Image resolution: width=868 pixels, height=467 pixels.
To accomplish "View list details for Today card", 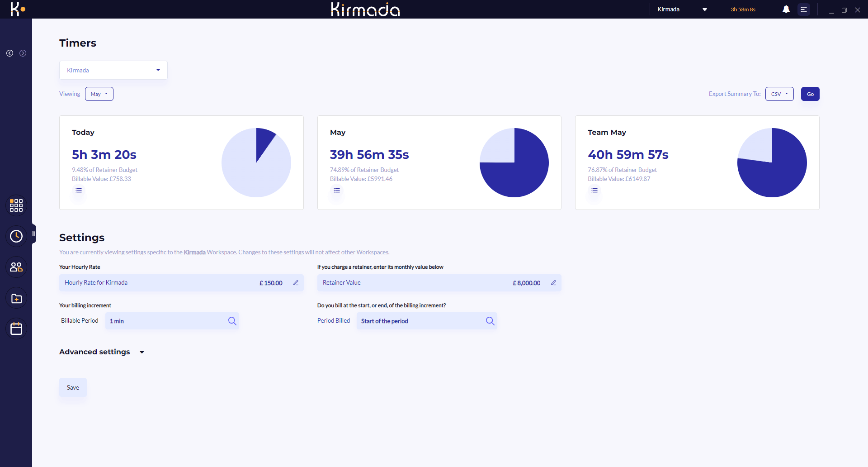I will (79, 191).
